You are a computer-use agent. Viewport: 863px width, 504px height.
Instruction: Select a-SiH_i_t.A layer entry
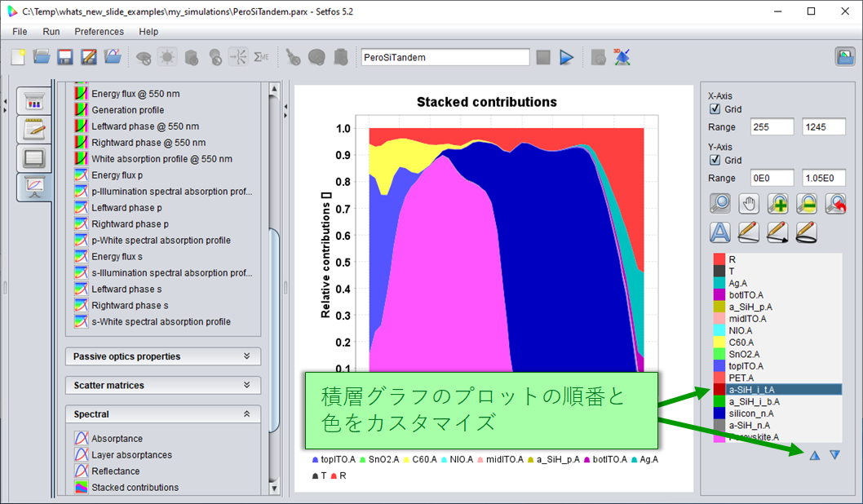(x=777, y=390)
